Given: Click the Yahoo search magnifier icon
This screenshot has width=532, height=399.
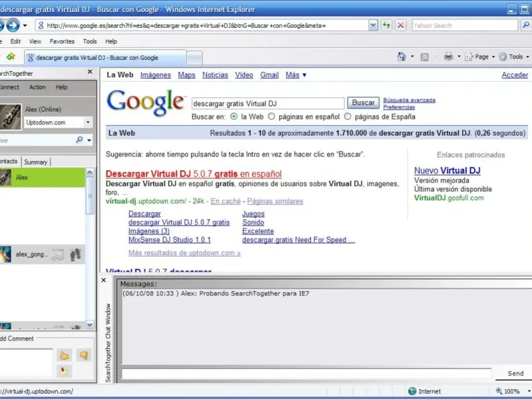Looking at the screenshot, I should 525,25.
